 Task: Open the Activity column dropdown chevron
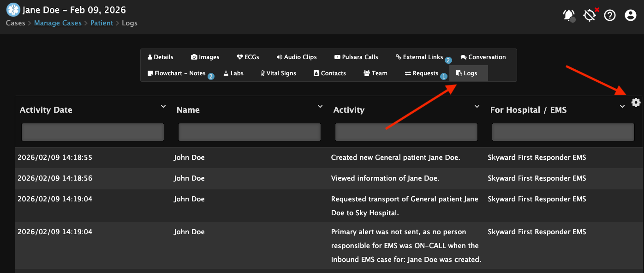(x=477, y=107)
